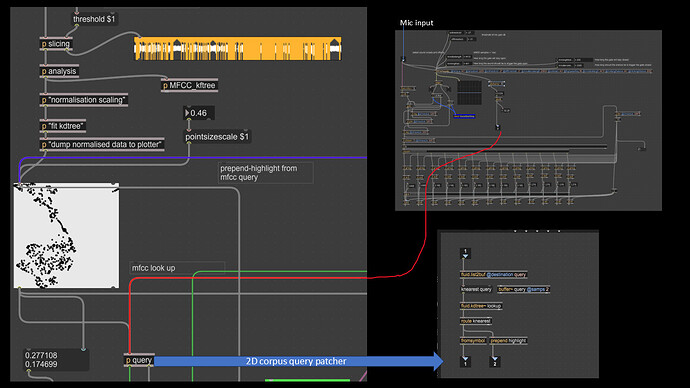Select the p analysis object
The height and width of the screenshot is (388, 690).
coord(59,71)
